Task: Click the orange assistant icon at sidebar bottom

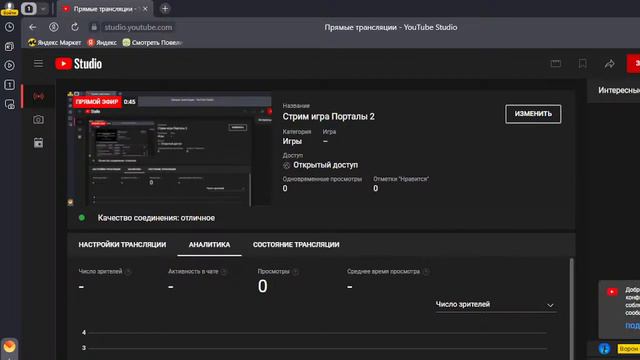Action: click(9, 347)
